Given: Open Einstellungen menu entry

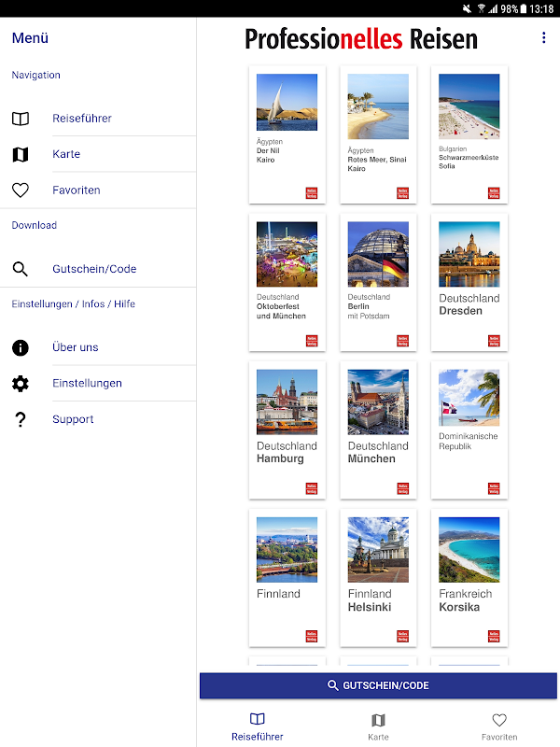Looking at the screenshot, I should (x=87, y=383).
